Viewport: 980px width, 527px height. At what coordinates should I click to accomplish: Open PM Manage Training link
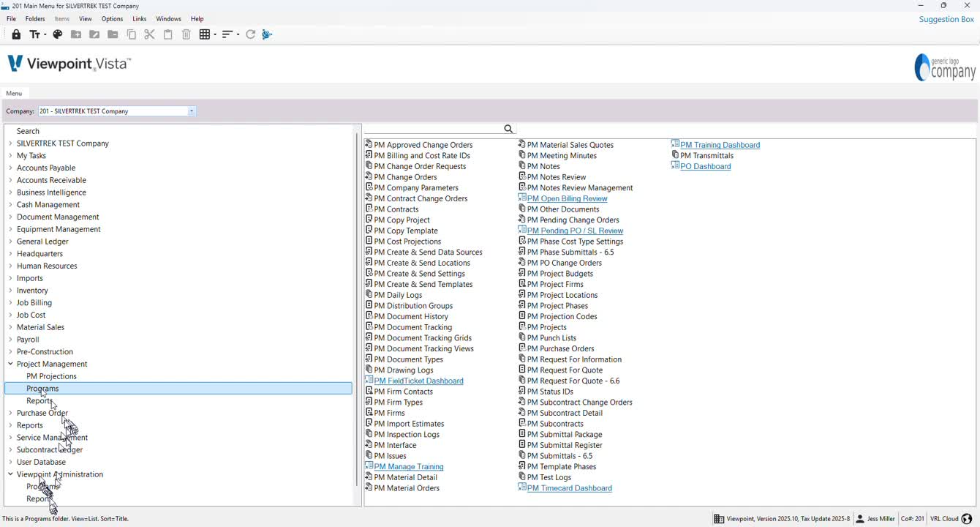tap(409, 466)
